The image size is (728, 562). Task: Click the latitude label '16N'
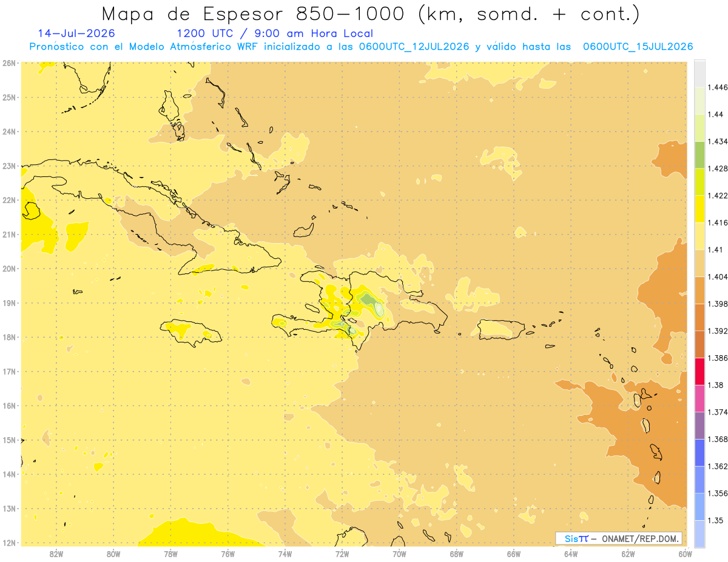point(8,406)
